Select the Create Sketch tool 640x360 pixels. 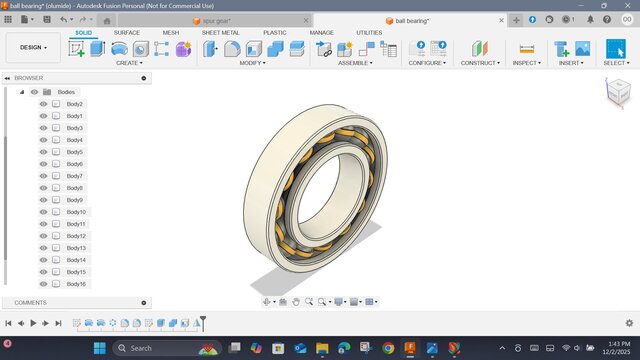[76, 49]
